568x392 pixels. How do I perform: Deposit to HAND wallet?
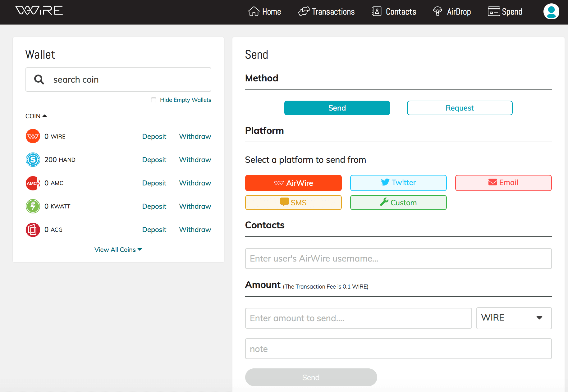(x=154, y=160)
